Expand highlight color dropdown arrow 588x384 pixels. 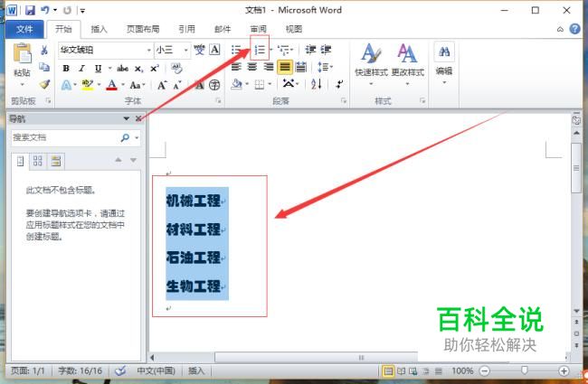[x=99, y=85]
